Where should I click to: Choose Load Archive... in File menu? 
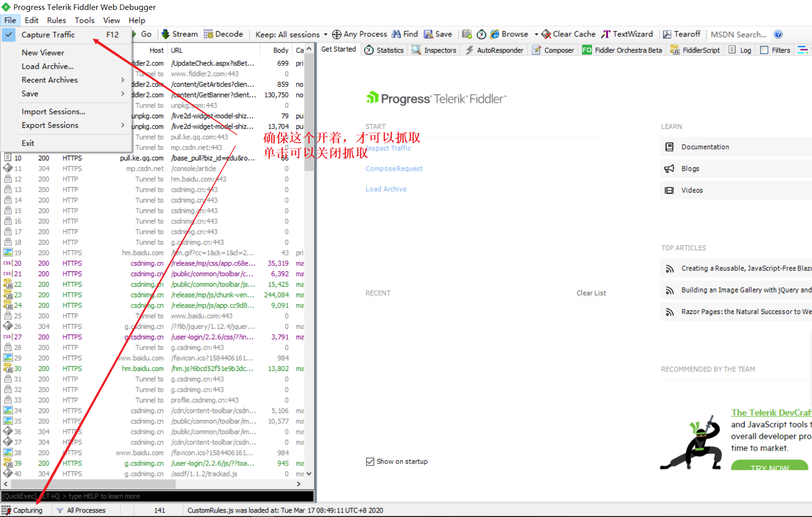pos(66,66)
